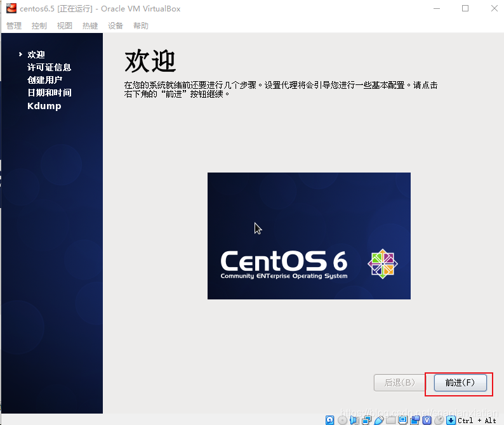504x425 pixels.
Task: Click the Ctrl + Alt host key label
Action: pyautogui.click(x=477, y=420)
